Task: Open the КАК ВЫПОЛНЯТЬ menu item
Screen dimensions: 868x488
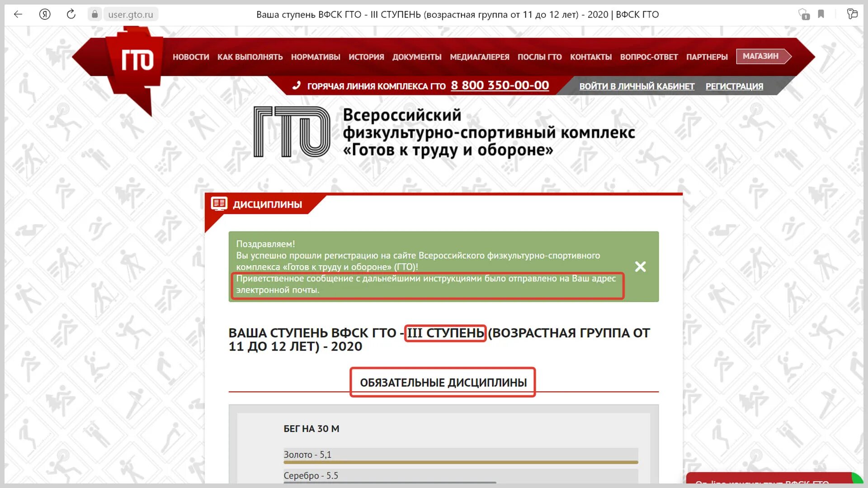Action: click(x=250, y=57)
